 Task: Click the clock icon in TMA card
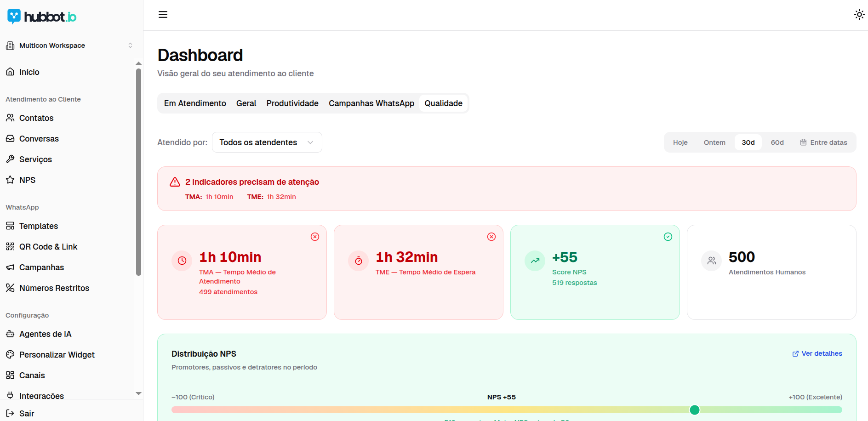pos(182,261)
